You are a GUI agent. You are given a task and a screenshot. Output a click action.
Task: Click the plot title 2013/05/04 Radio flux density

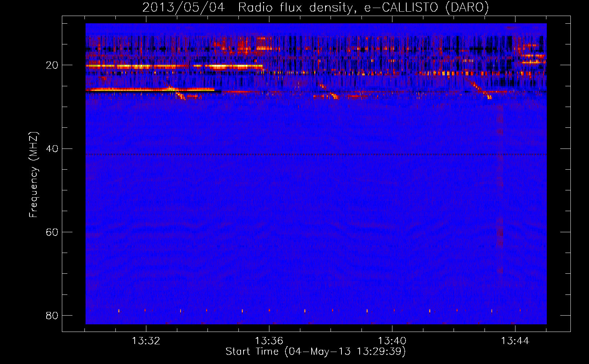(316, 7)
